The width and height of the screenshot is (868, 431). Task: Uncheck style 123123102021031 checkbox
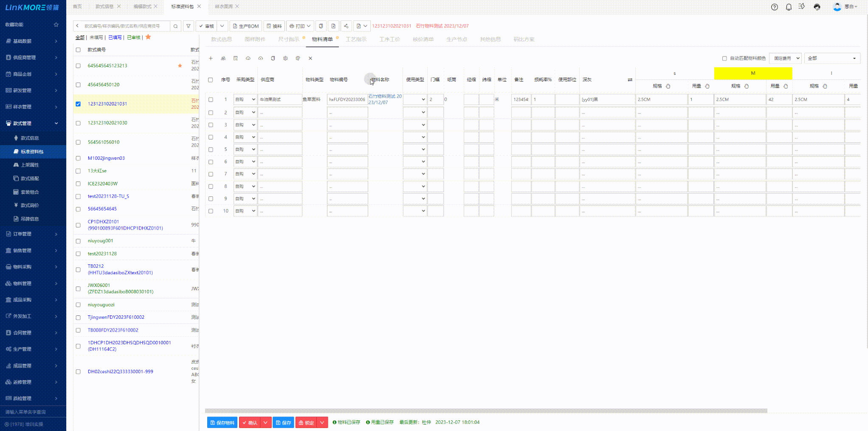pos(78,104)
